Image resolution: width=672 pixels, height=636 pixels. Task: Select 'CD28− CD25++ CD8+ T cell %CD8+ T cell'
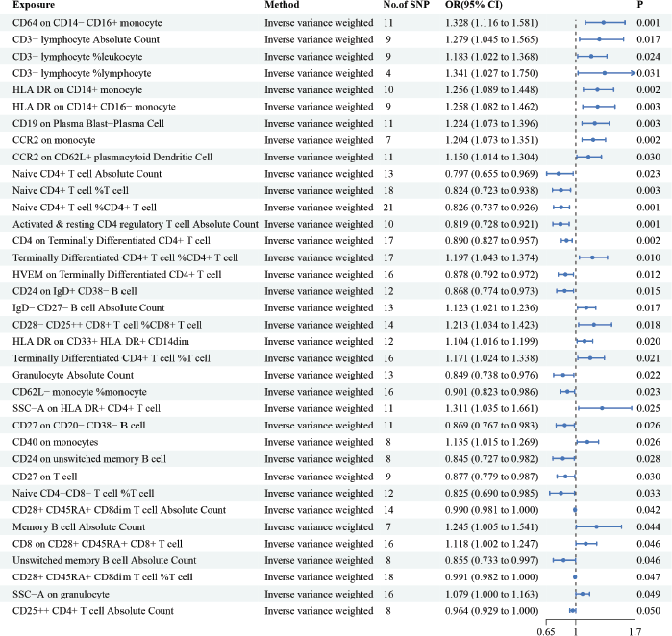tap(107, 325)
